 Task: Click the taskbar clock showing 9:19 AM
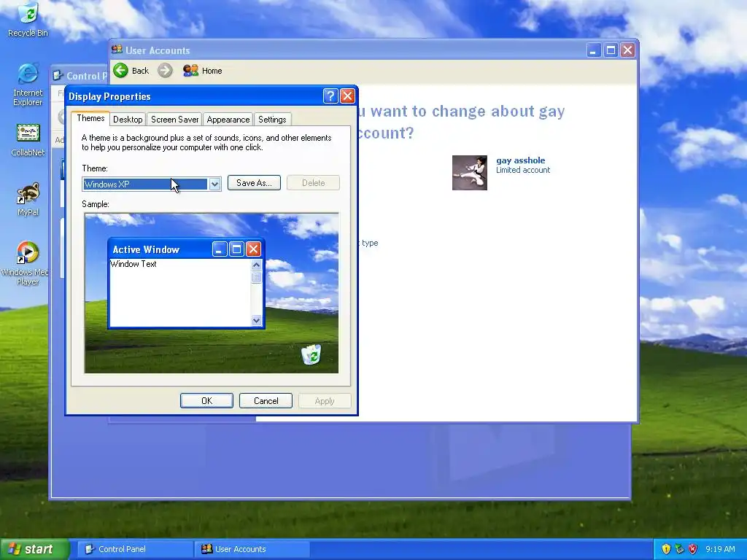(x=720, y=549)
